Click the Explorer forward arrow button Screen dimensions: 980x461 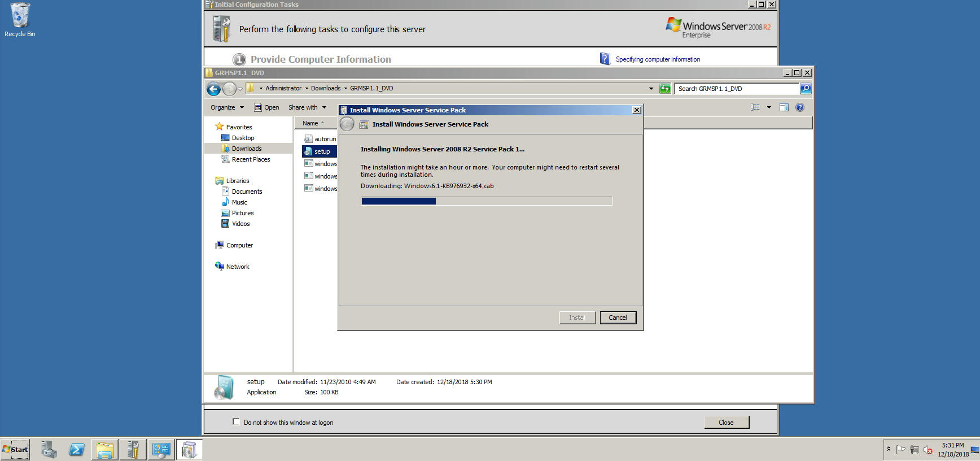tap(229, 89)
